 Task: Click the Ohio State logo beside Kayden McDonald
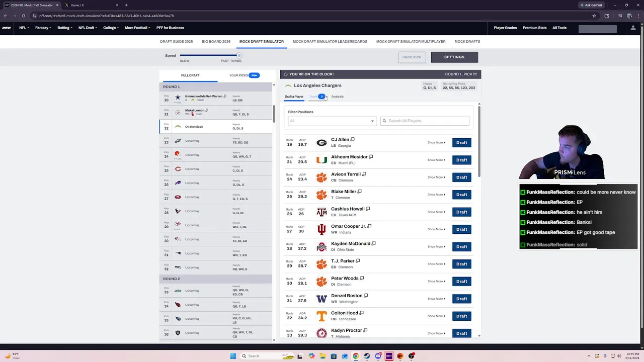point(321,247)
